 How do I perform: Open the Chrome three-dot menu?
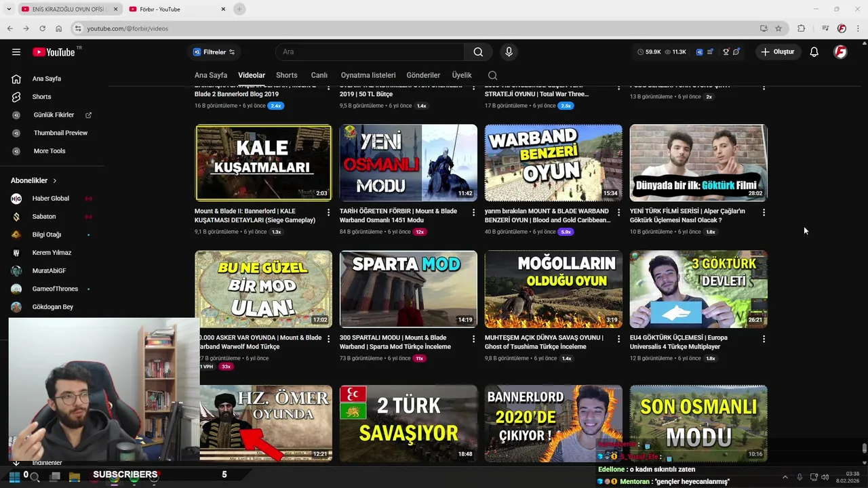click(859, 28)
